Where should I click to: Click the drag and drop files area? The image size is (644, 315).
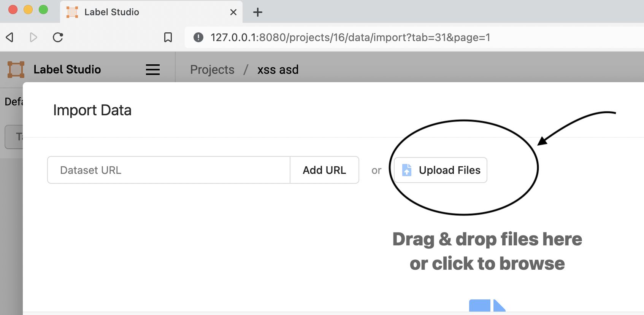pyautogui.click(x=487, y=251)
